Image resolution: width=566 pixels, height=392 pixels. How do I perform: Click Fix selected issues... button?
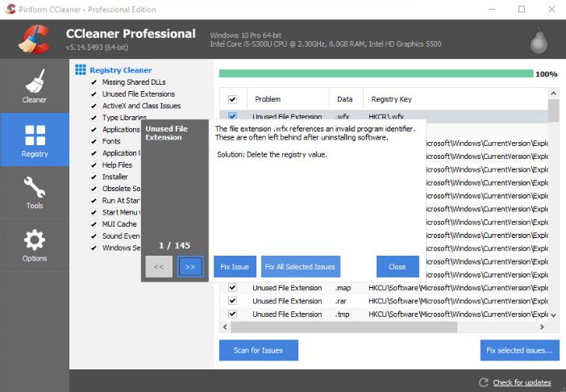(519, 350)
